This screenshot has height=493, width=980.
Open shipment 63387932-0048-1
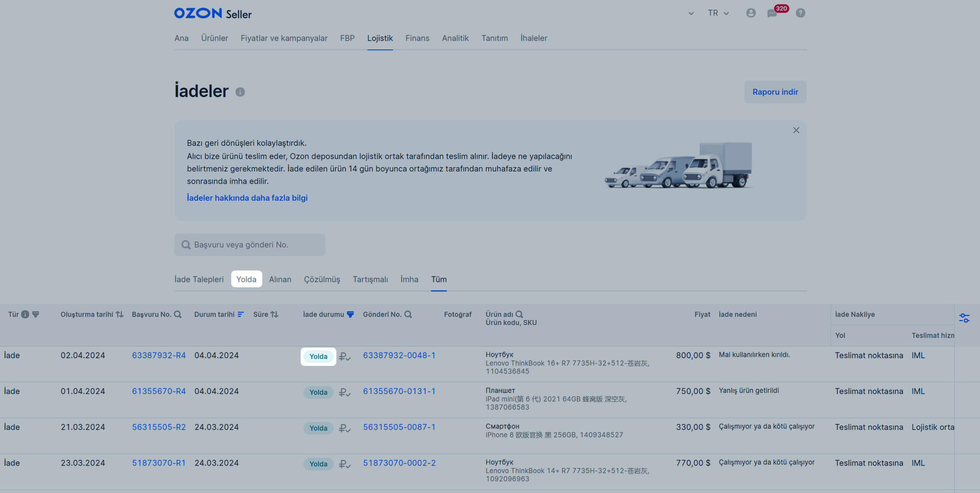[x=399, y=356]
